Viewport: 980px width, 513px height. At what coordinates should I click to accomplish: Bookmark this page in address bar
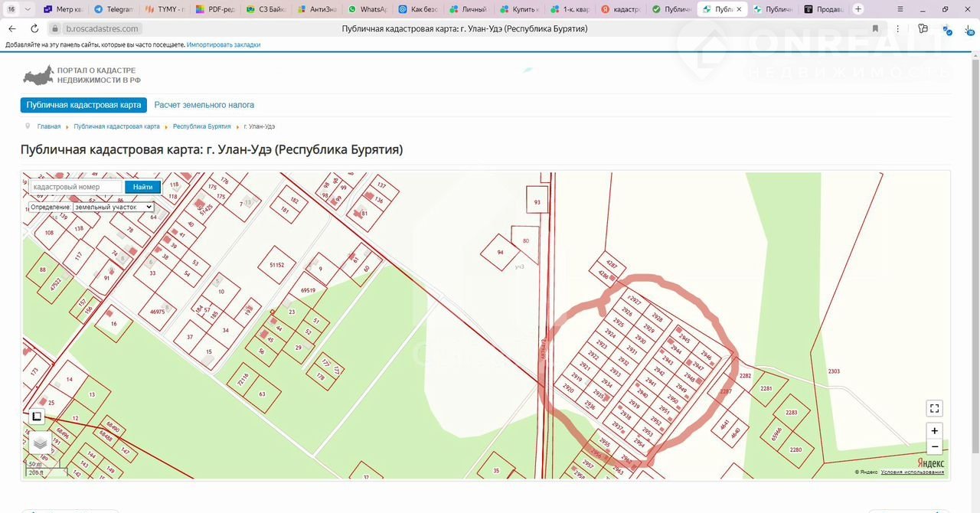coord(875,28)
